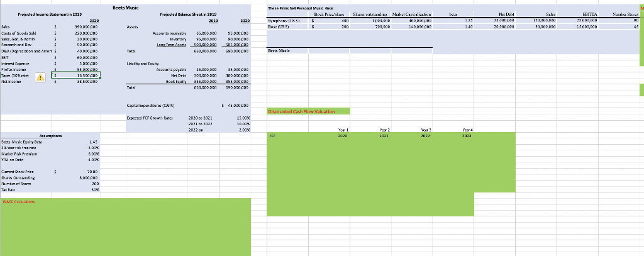Click the FCF row label

[x=272, y=135]
